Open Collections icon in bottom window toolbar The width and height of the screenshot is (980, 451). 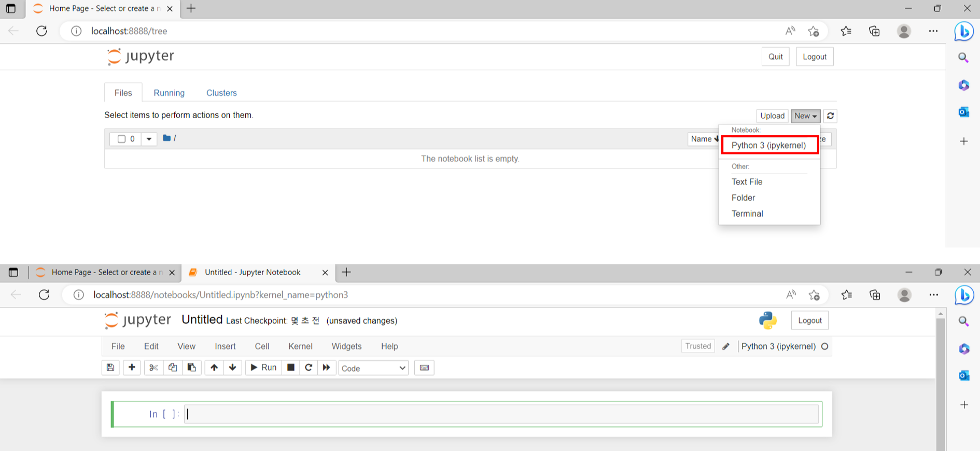click(875, 295)
